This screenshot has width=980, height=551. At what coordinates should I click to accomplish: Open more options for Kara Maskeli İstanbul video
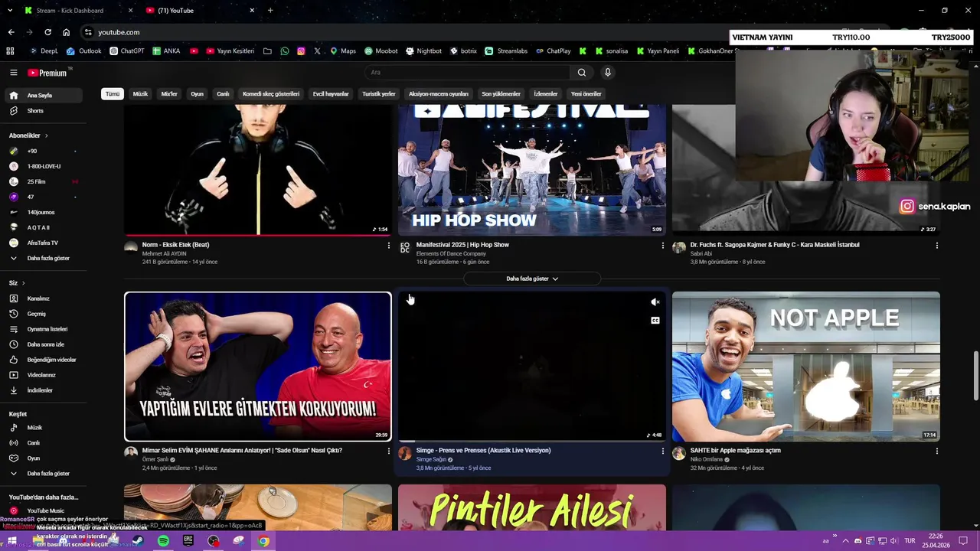tap(936, 246)
